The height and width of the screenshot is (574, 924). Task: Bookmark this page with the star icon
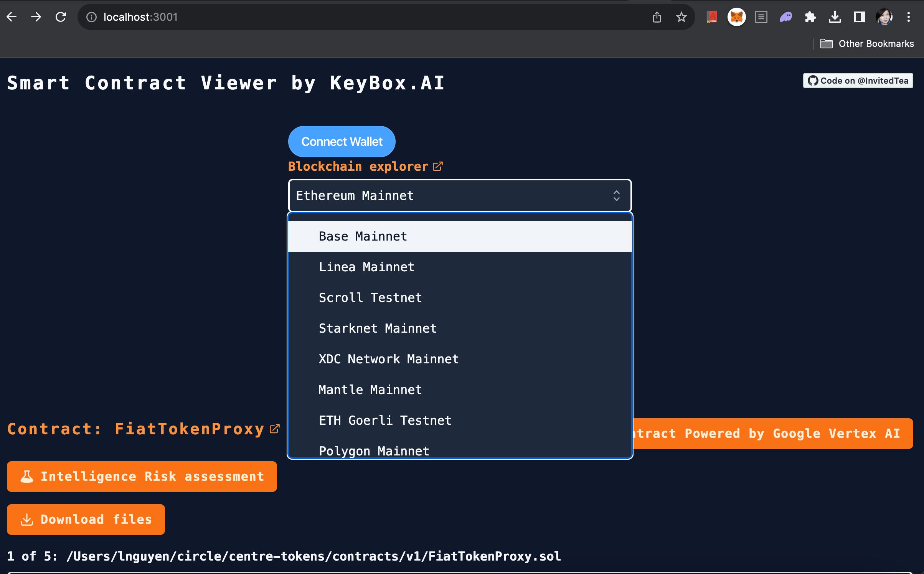(681, 17)
